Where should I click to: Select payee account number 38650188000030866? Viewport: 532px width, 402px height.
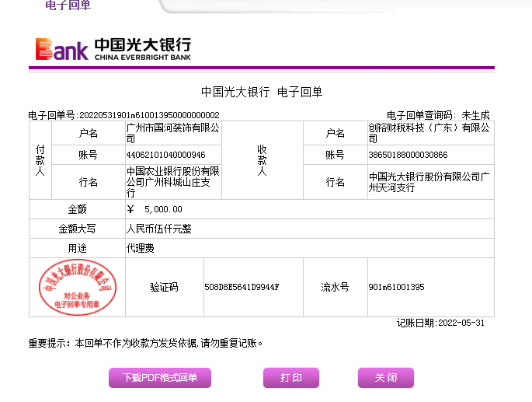tap(408, 155)
